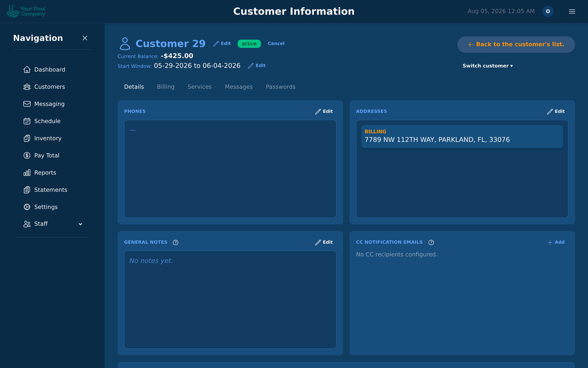Click pencil icon in Phones card
Image resolution: width=588 pixels, height=368 pixels.
[x=318, y=111]
